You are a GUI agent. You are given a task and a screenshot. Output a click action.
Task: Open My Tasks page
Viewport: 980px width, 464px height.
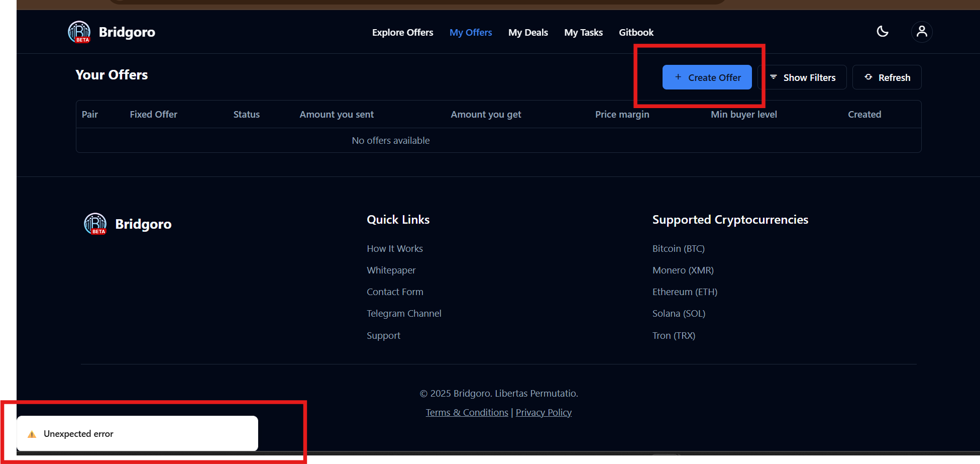(x=583, y=32)
